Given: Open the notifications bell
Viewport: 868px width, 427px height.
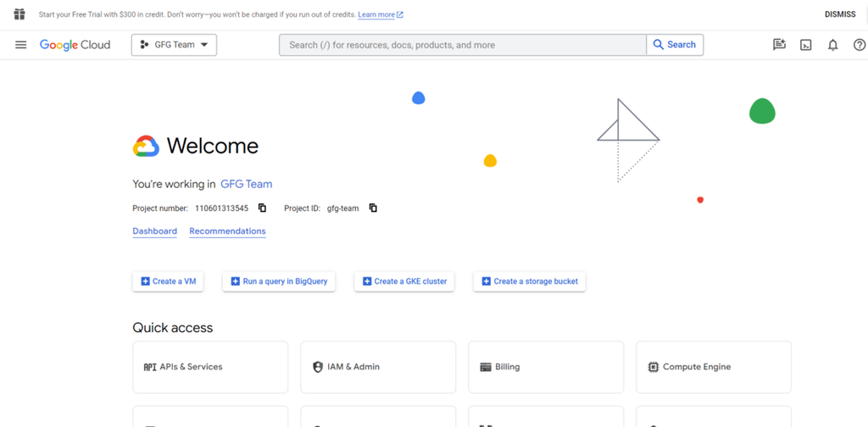Looking at the screenshot, I should 832,46.
